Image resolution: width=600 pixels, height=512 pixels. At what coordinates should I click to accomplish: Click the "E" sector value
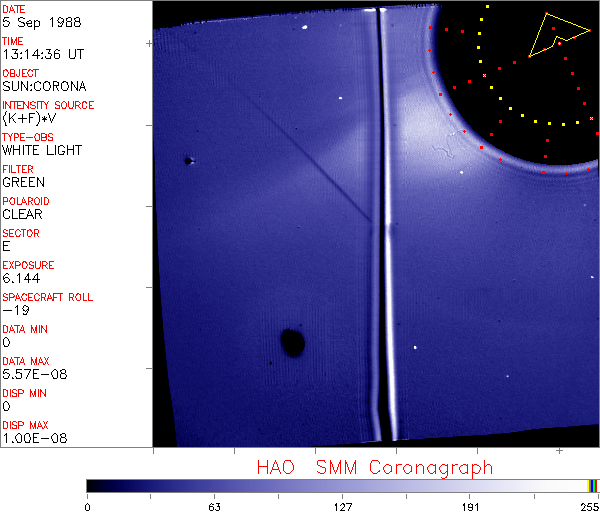6,246
